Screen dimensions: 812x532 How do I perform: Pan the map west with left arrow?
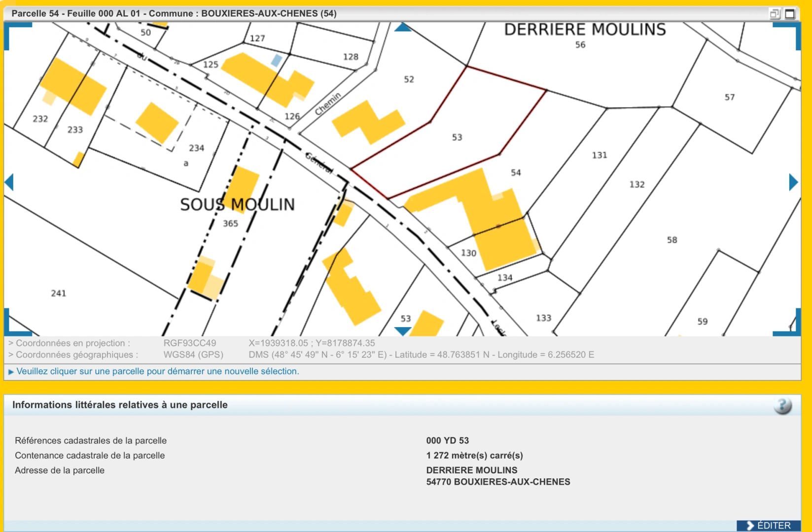click(9, 182)
